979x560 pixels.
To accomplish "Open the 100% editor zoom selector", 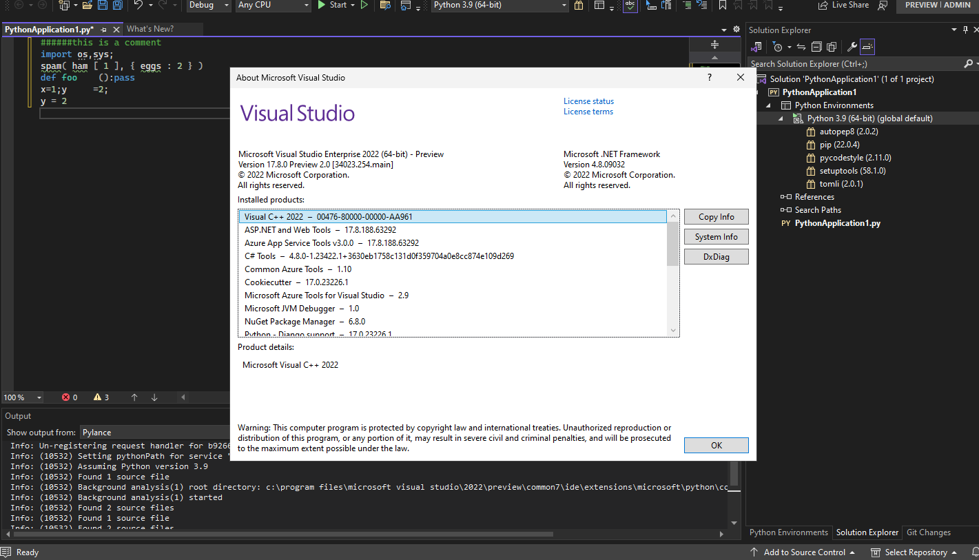I will (22, 397).
